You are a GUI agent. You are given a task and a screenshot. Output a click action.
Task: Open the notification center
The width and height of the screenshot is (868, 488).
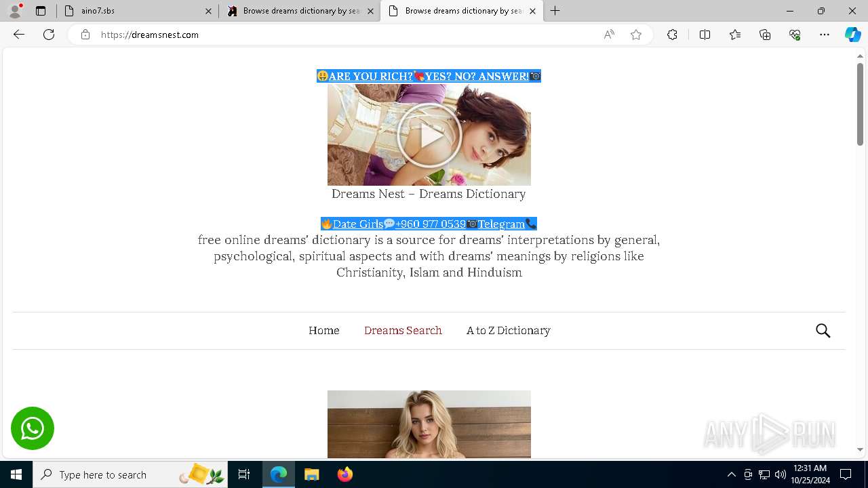(x=846, y=474)
